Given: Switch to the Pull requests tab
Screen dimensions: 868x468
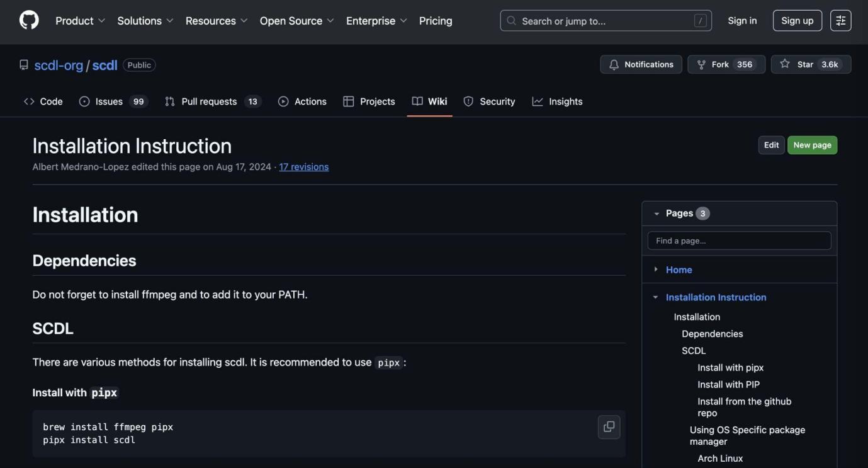Looking at the screenshot, I should coord(213,101).
